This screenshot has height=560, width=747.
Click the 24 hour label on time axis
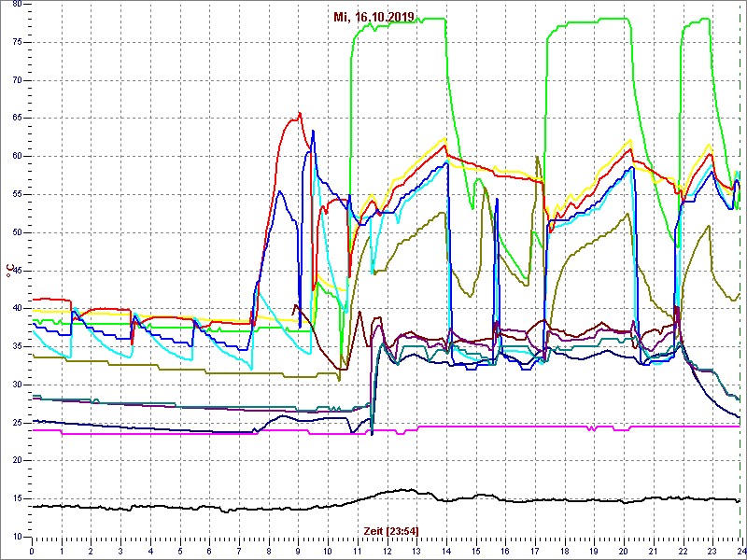[x=741, y=551]
